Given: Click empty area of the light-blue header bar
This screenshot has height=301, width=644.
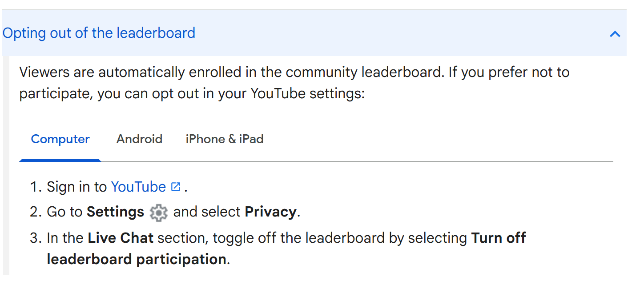Looking at the screenshot, I should point(400,33).
